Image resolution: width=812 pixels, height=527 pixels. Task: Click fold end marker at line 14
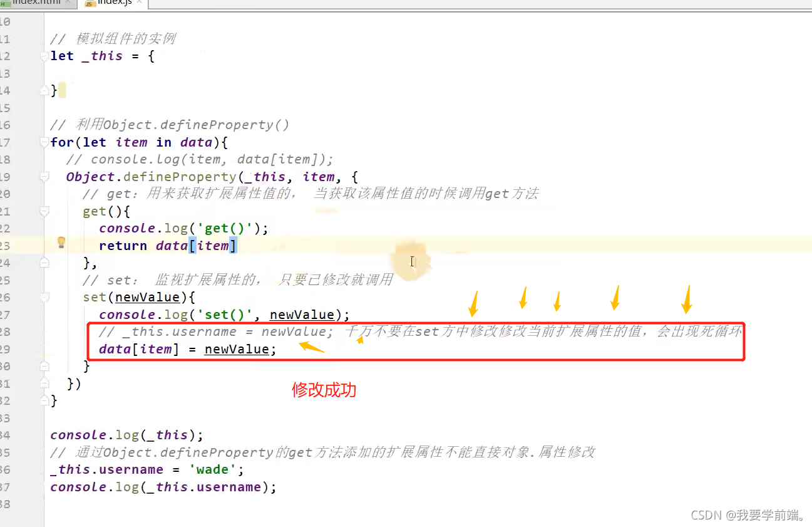[44, 91]
